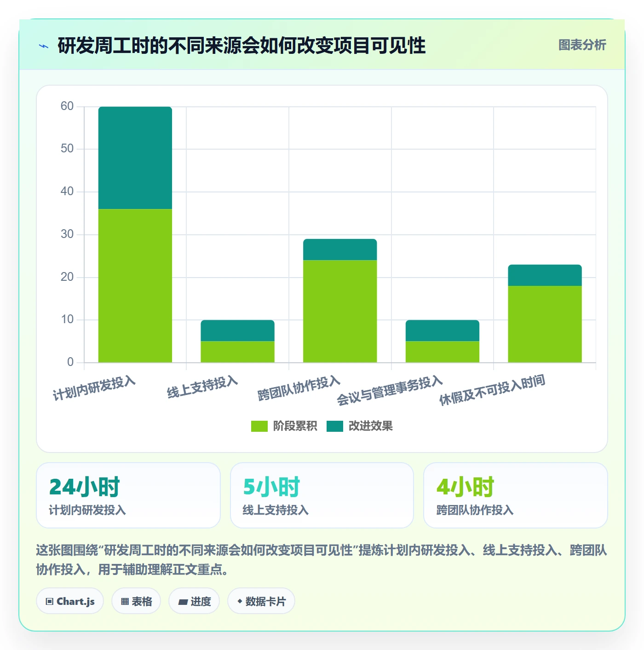Viewport: 644px width, 650px height.
Task: Click the 图表分析 label in the header
Action: click(x=582, y=45)
